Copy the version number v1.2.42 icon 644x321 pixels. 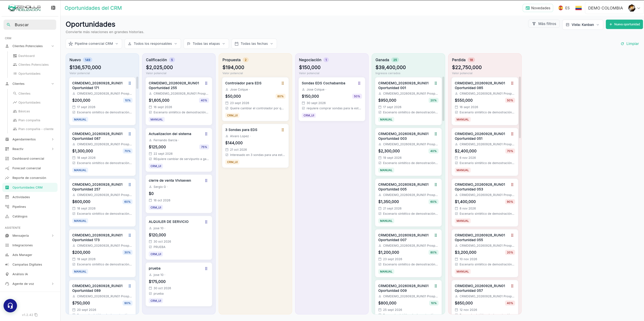[36, 315]
